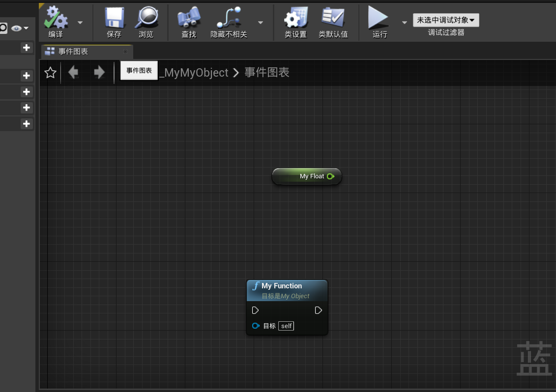Toggle 隐藏不相关 to hide unrelated nodes
Viewport: 556px width, 392px height.
[229, 22]
